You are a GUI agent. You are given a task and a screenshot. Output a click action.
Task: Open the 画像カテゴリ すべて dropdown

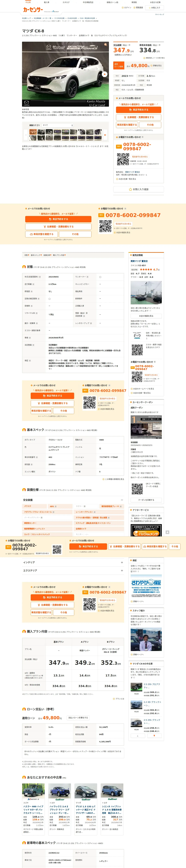(57, 125)
